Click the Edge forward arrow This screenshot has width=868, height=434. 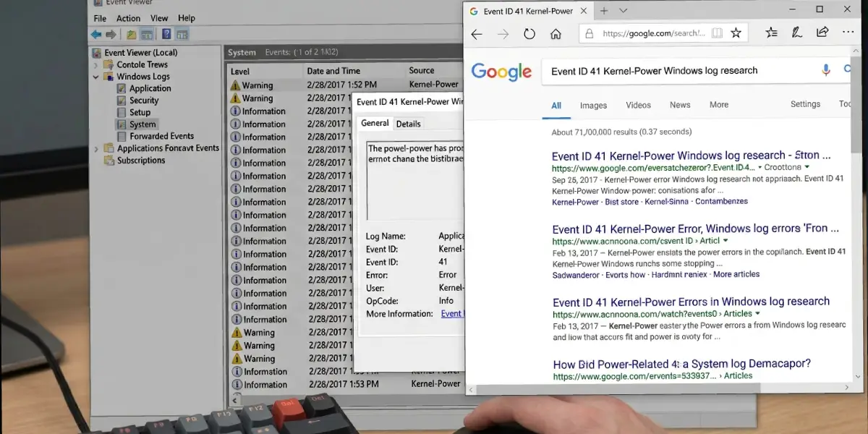click(503, 34)
